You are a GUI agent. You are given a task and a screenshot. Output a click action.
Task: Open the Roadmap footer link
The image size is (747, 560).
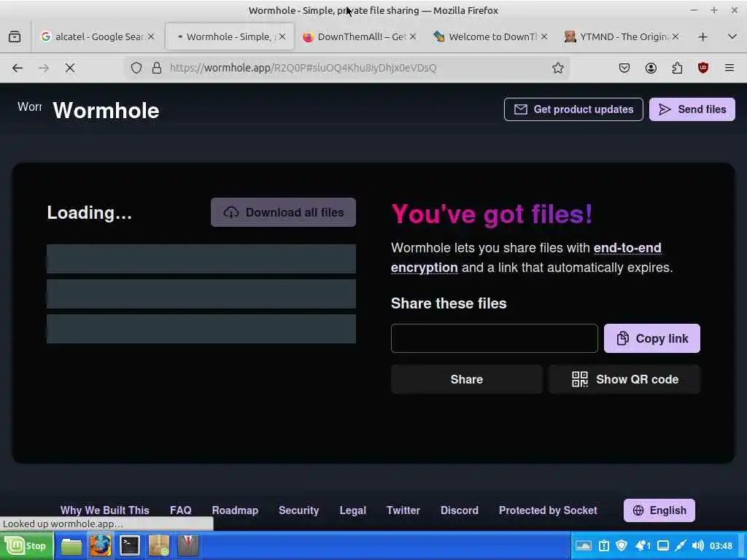click(x=236, y=510)
